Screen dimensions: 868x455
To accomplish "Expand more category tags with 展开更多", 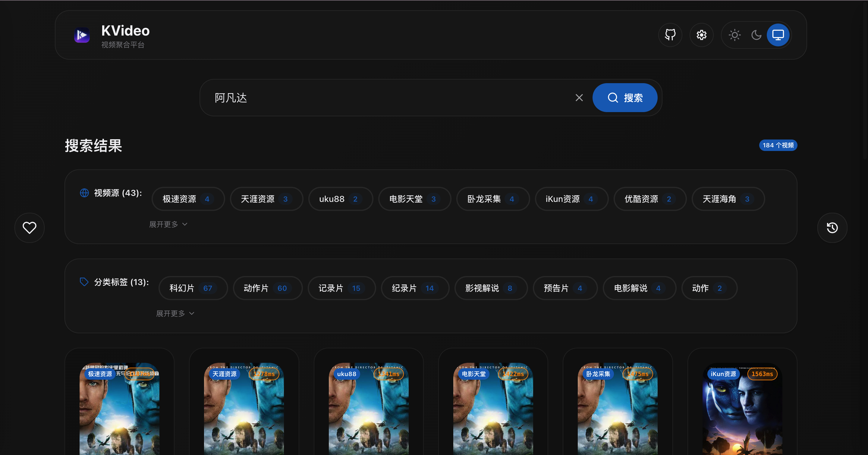I will pyautogui.click(x=175, y=314).
